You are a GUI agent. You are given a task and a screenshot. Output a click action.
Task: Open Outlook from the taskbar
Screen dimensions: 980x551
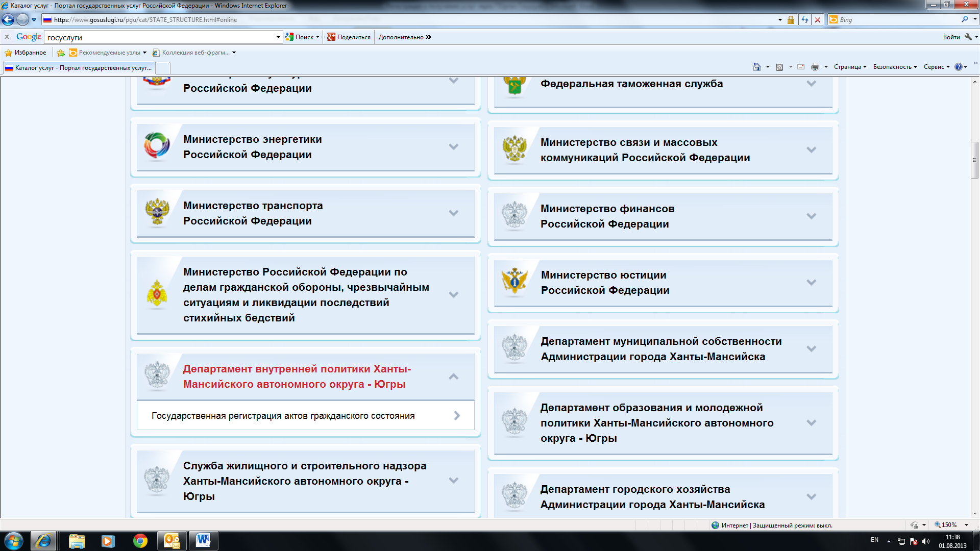coord(171,541)
